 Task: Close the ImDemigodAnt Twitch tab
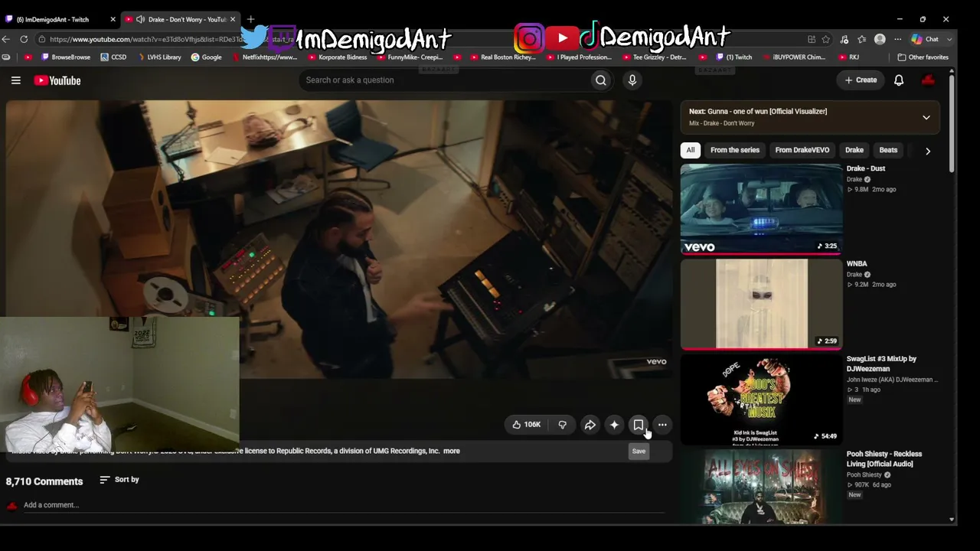113,19
